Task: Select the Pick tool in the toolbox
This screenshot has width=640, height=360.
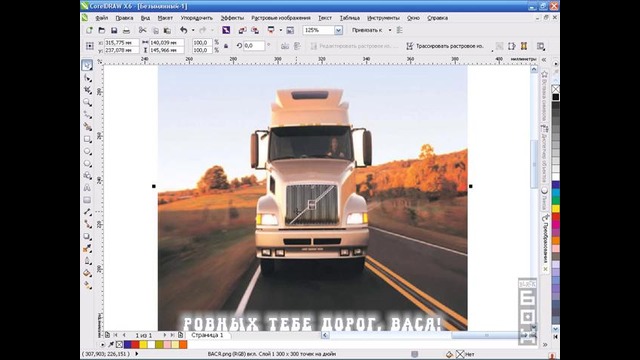Action: tap(87, 65)
